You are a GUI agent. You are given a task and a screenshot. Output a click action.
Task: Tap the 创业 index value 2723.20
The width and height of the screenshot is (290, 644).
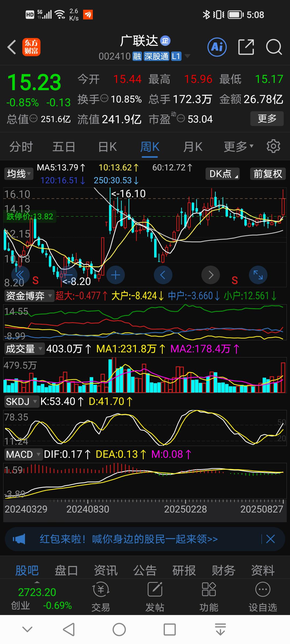point(37,592)
